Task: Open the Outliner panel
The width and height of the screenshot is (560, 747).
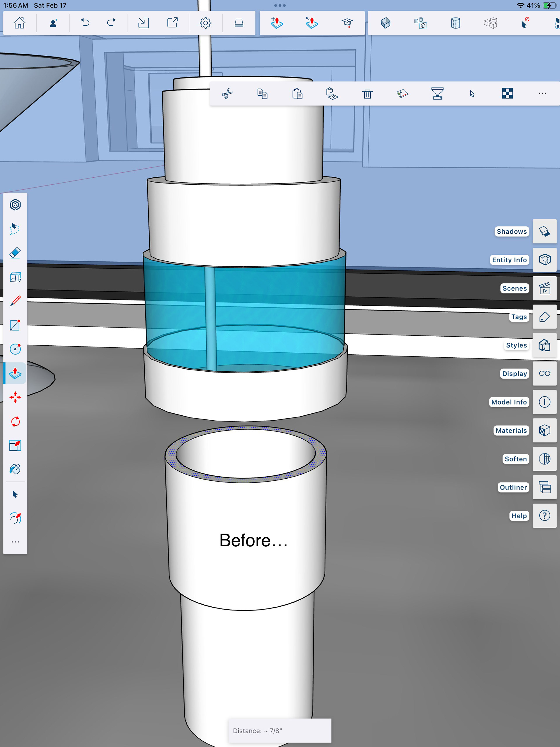Action: tap(545, 487)
